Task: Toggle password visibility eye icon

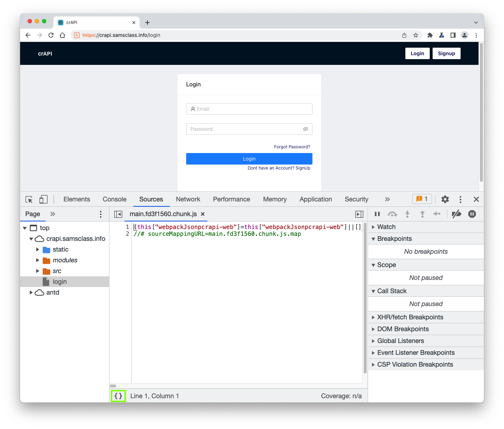Action: [306, 129]
